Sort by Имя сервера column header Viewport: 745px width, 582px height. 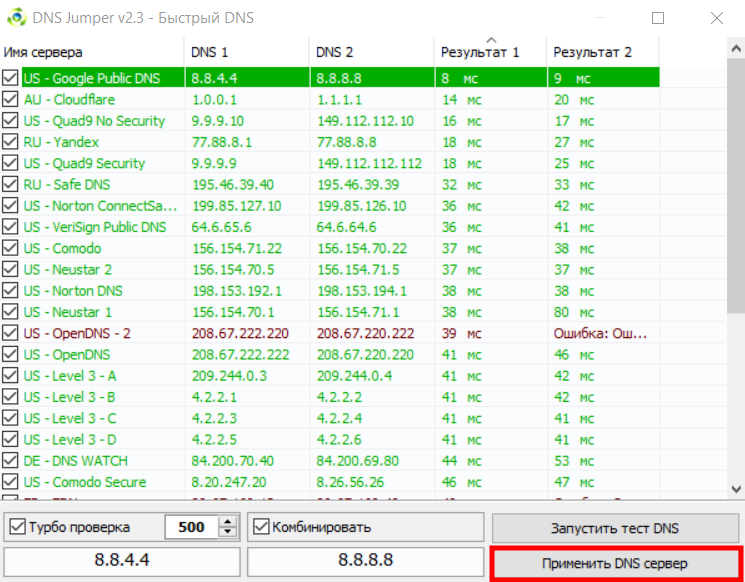pyautogui.click(x=92, y=52)
